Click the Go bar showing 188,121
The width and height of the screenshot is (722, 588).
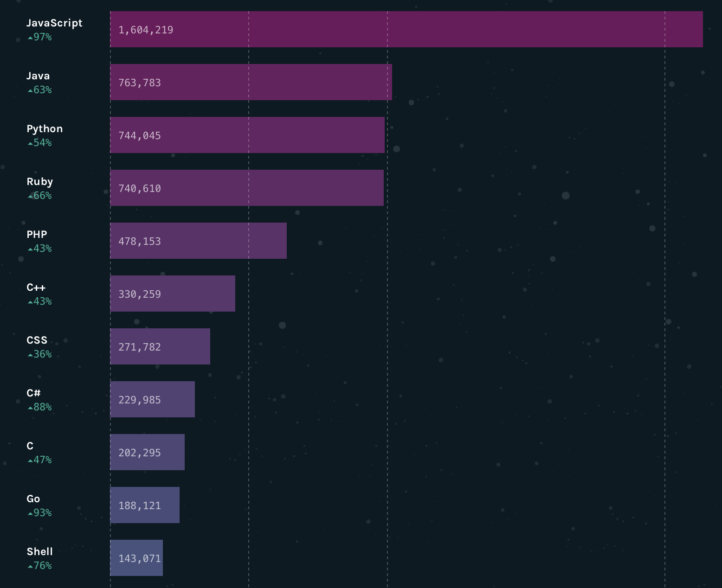145,505
